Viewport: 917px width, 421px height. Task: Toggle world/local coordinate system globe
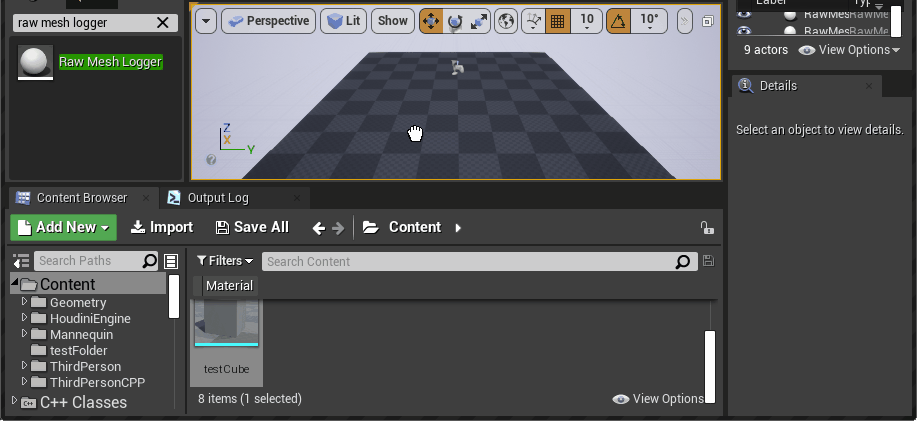pos(506,21)
